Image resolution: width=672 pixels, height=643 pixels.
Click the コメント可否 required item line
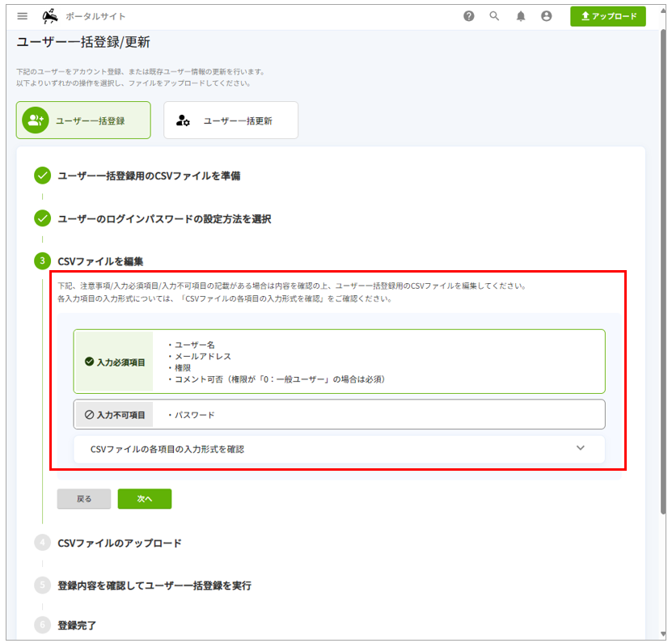[279, 379]
